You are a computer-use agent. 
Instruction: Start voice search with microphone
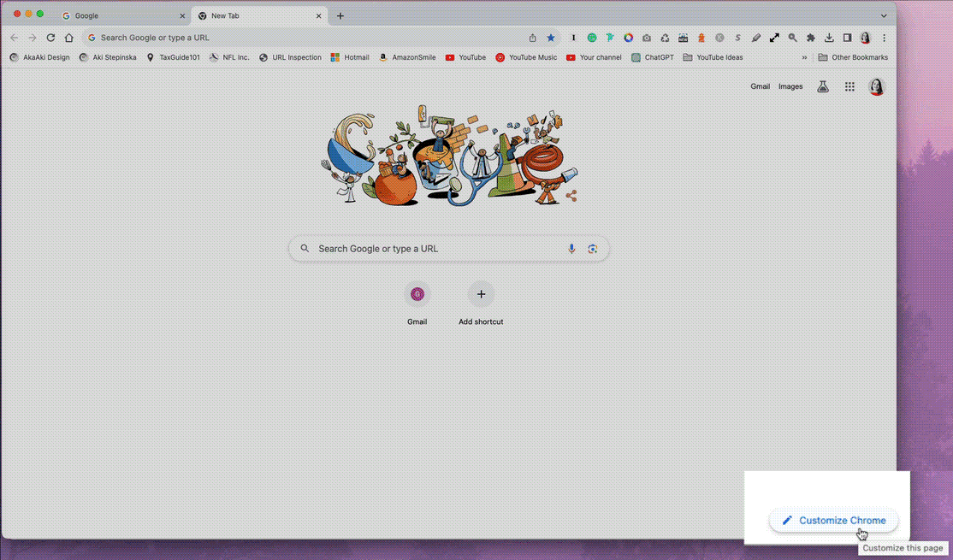point(571,249)
